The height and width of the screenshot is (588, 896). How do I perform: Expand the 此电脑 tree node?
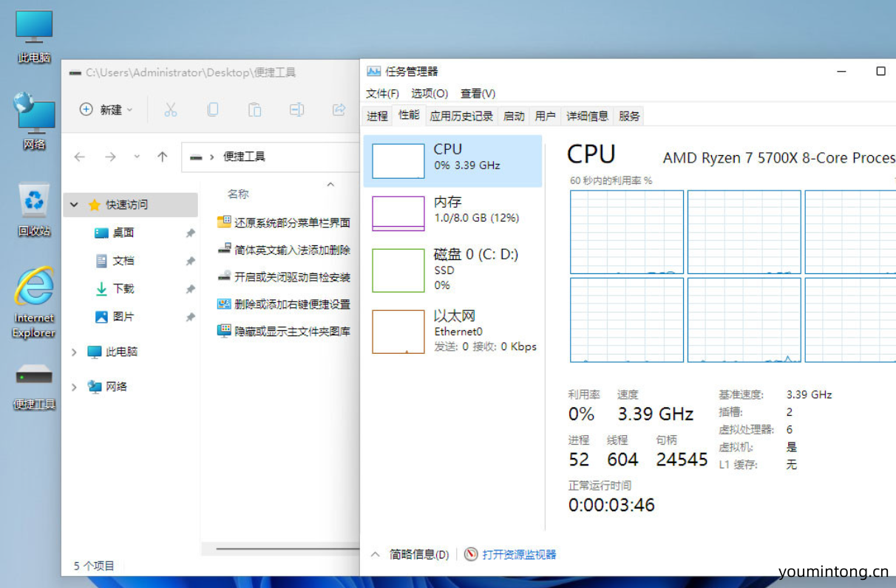tap(74, 352)
